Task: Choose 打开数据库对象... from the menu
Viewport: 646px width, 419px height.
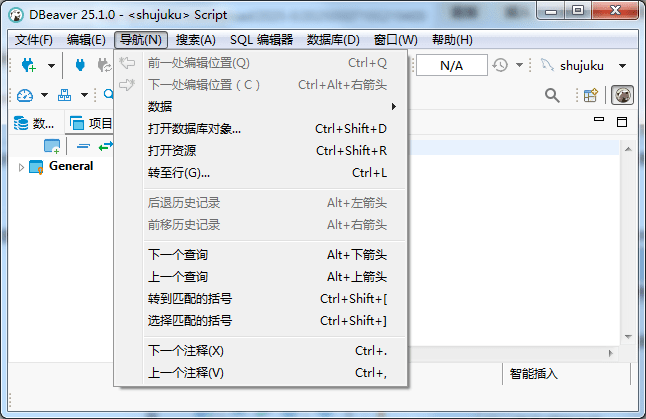Action: (x=260, y=129)
